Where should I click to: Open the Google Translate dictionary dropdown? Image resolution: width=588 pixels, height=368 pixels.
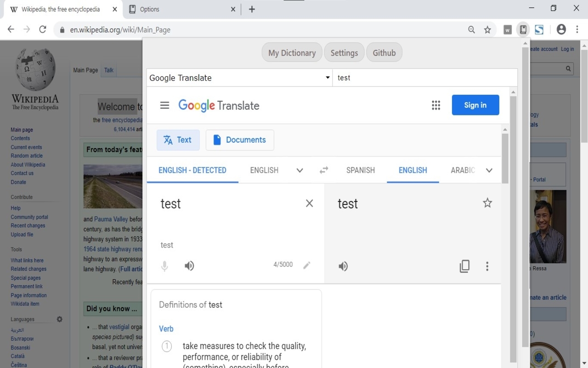point(239,78)
